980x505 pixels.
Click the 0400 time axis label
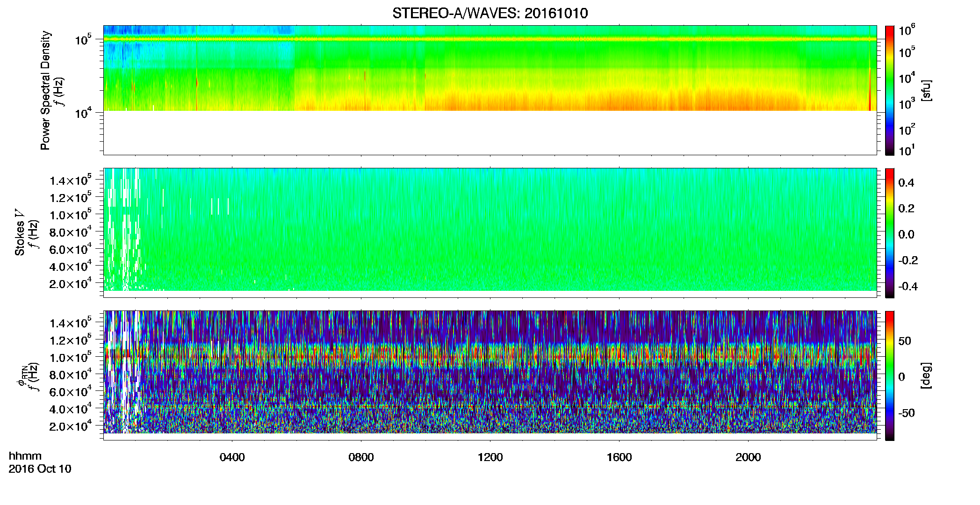pyautogui.click(x=232, y=457)
